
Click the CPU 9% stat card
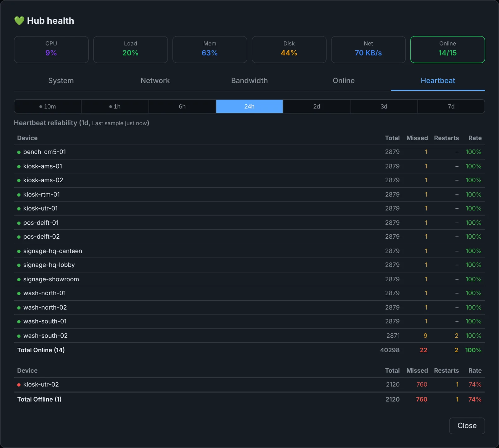[51, 50]
